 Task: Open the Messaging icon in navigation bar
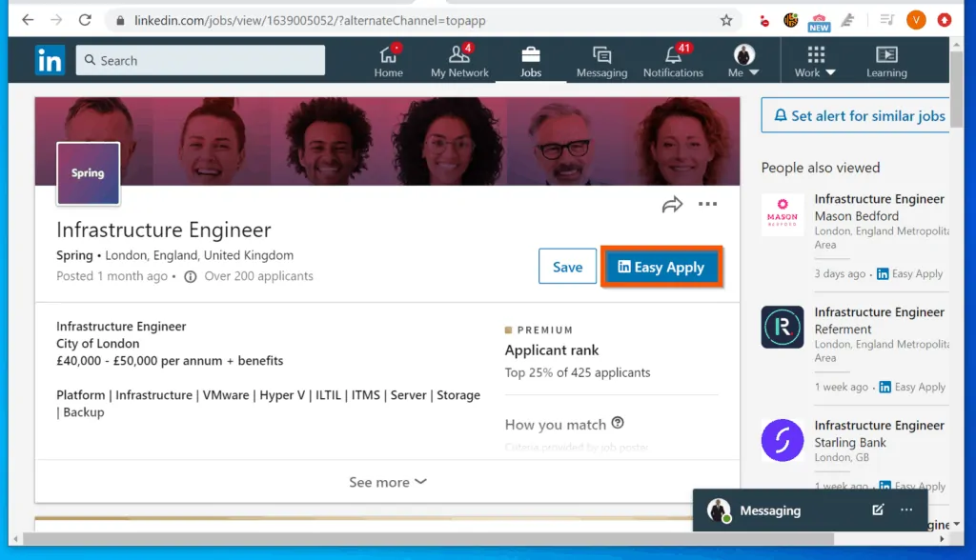pos(601,57)
